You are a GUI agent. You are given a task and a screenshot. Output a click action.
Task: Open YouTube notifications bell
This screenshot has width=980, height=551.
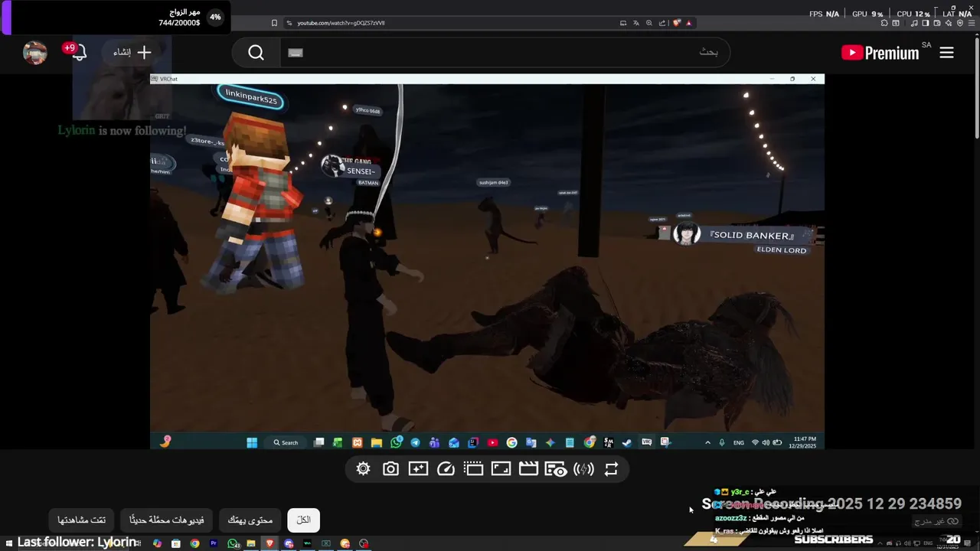pos(78,52)
